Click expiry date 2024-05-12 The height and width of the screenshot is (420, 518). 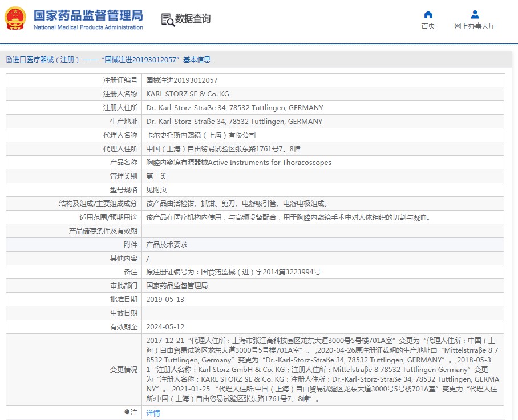165,327
